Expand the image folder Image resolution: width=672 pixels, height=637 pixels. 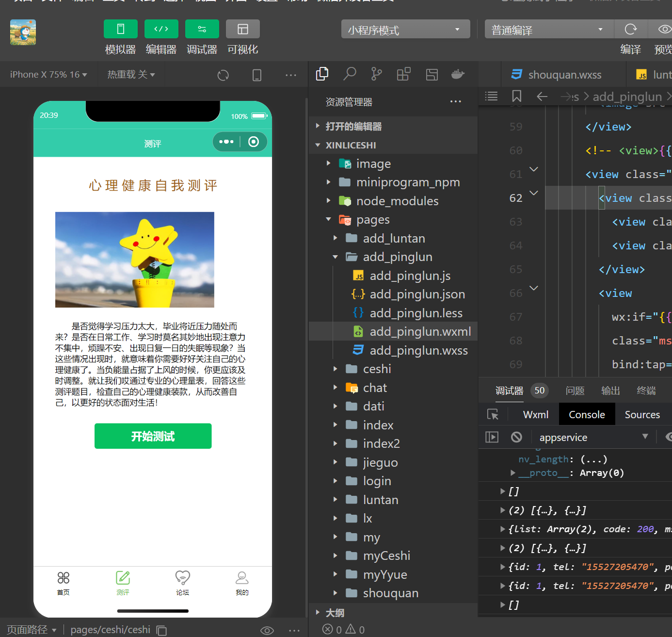pyautogui.click(x=393, y=163)
